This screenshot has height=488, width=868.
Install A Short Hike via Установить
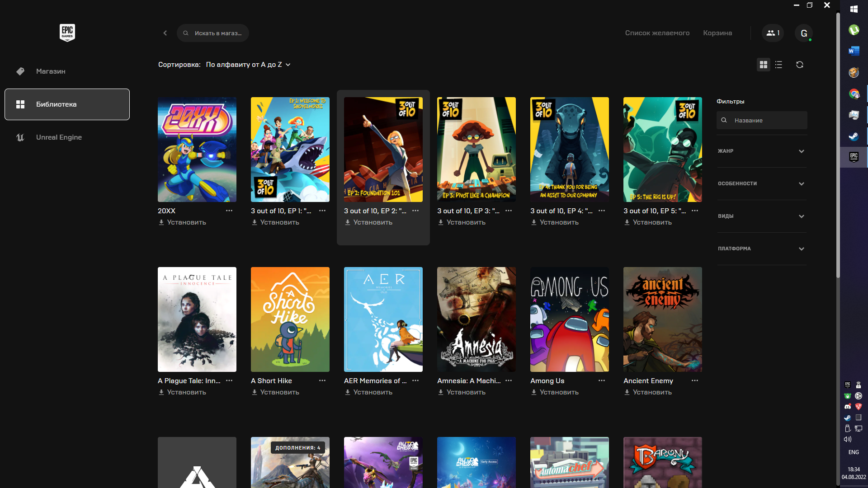276,392
